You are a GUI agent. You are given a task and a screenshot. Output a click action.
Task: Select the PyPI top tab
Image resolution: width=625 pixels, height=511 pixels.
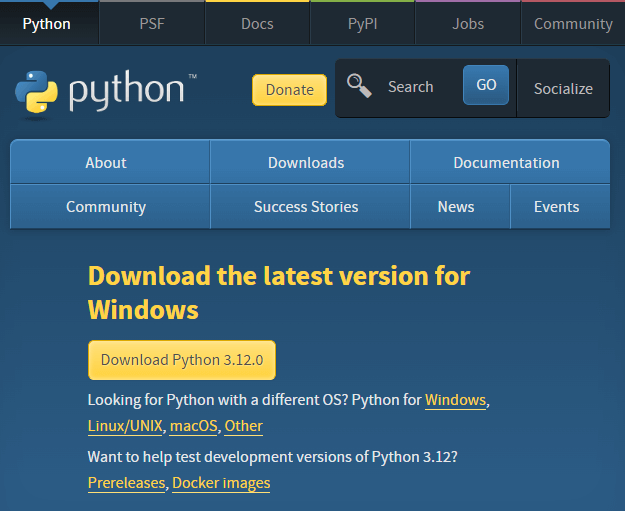(362, 23)
